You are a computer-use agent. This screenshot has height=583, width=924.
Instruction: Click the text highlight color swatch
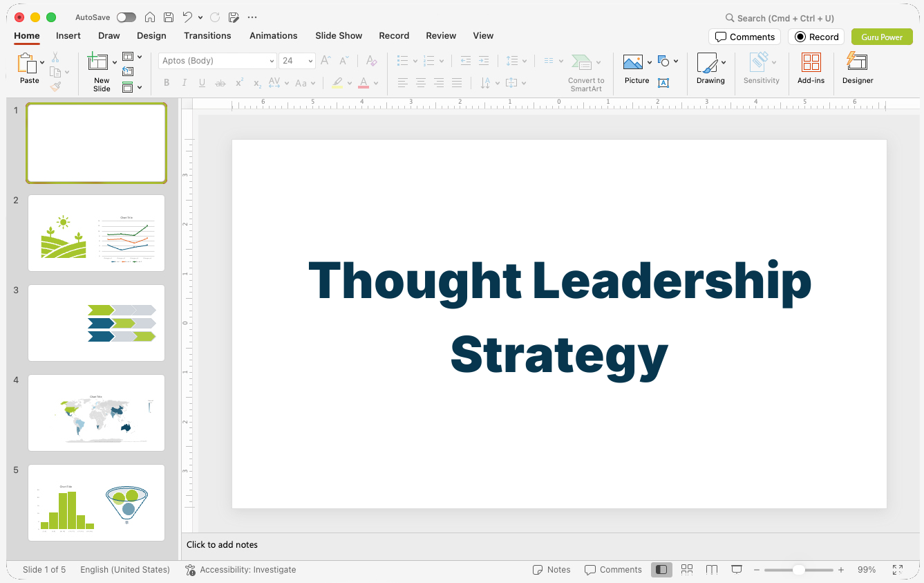pos(337,83)
